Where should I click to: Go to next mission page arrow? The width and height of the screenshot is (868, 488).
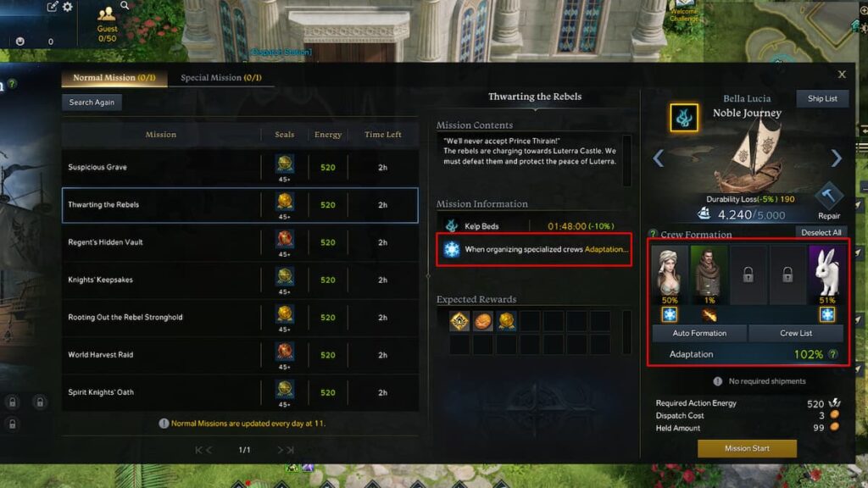pos(280,450)
